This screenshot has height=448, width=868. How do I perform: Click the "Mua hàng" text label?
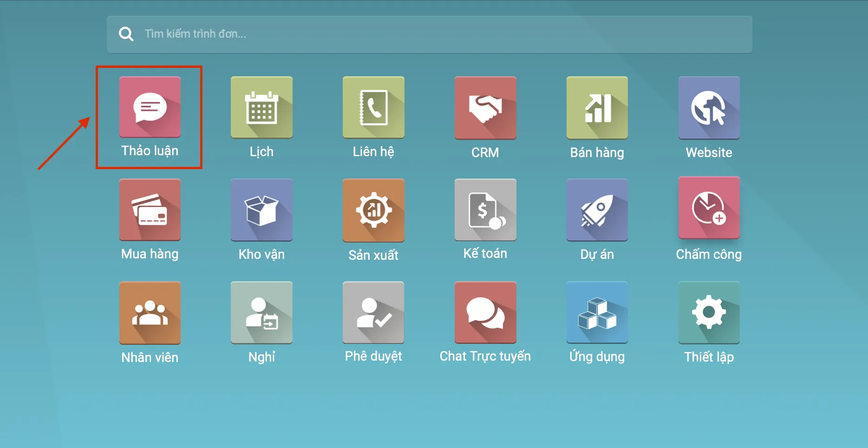[x=150, y=254]
